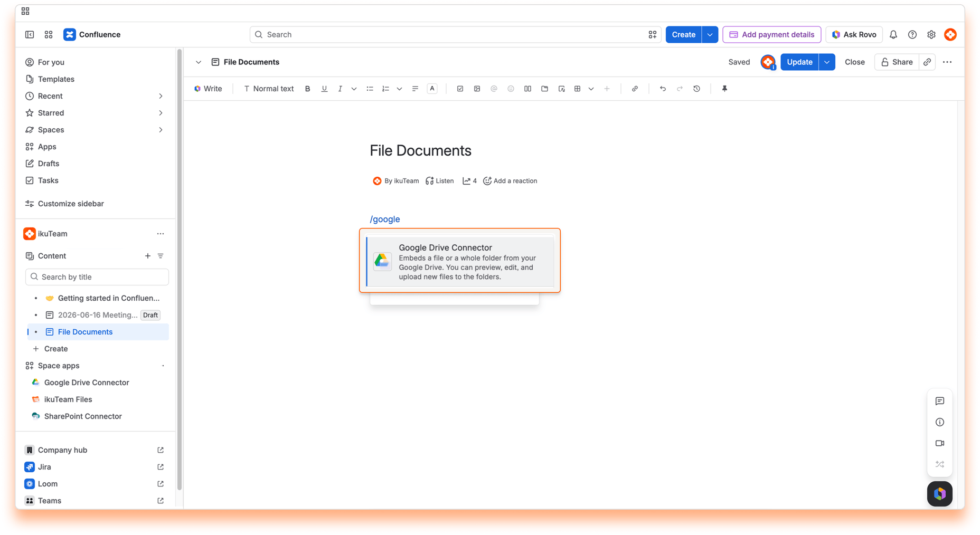Open the Create button dropdown arrow
Viewport: 980px width, 535px height.
tap(710, 34)
